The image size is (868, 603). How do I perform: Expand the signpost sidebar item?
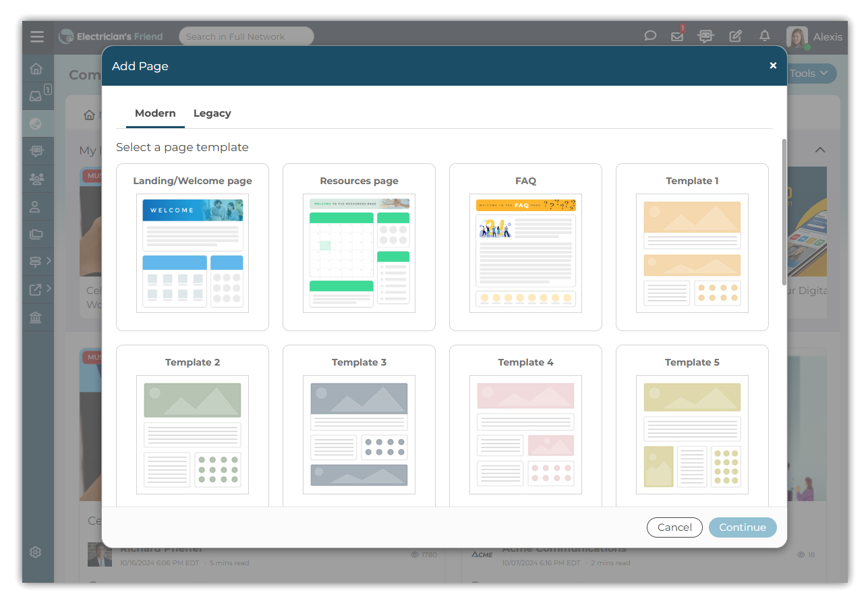click(40, 262)
